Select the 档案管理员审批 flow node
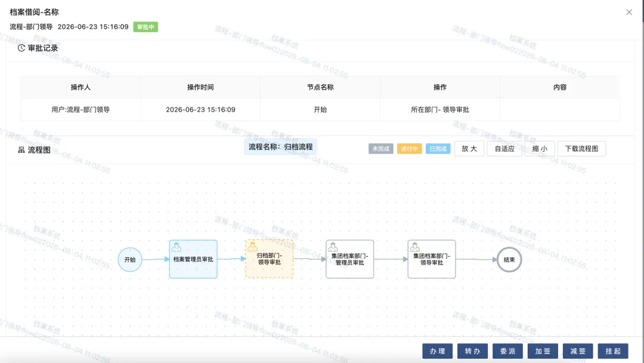The height and width of the screenshot is (363, 644). 193,259
